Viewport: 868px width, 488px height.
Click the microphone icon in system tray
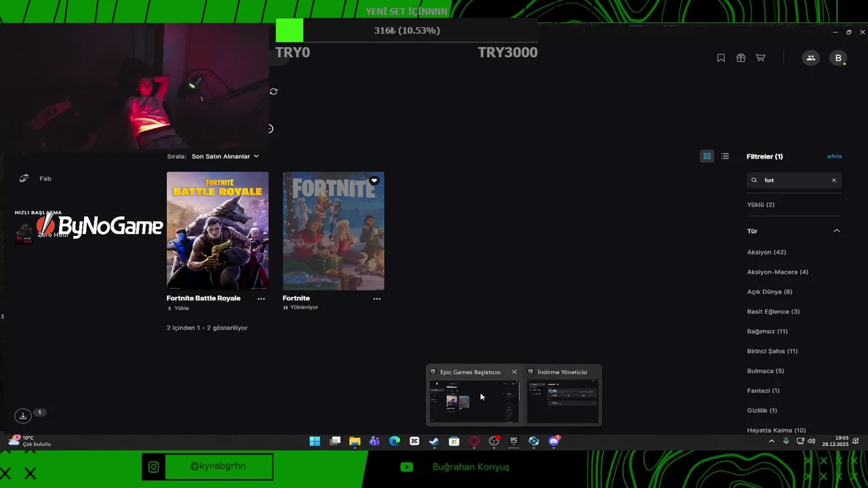786,441
